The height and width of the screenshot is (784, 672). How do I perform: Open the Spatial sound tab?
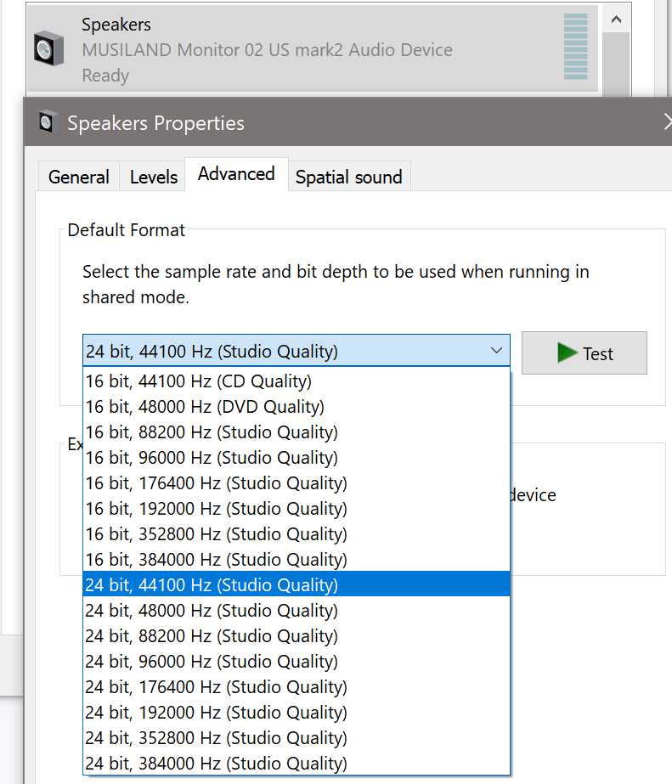coord(348,177)
